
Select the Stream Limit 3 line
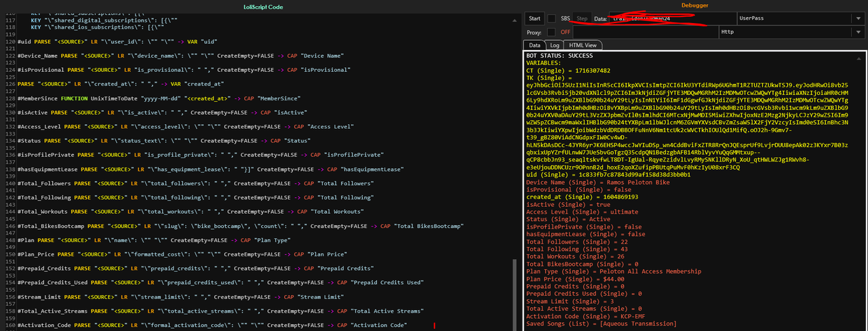tap(572, 301)
